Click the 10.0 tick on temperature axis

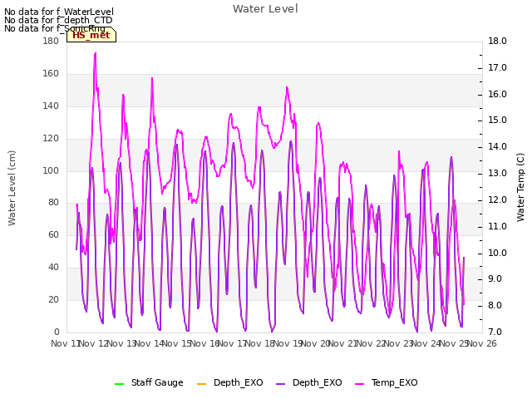497,253
